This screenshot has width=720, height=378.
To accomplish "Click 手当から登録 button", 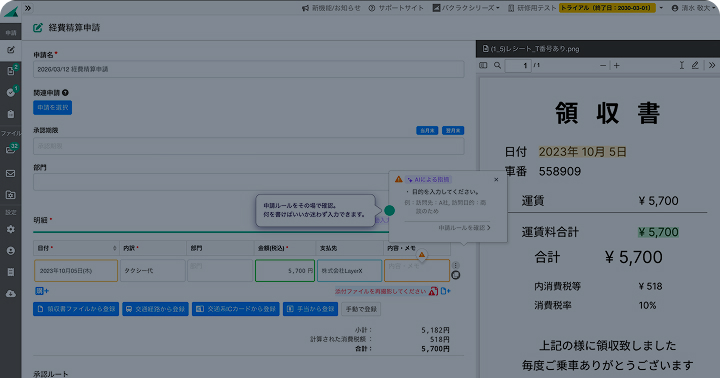I will point(310,309).
